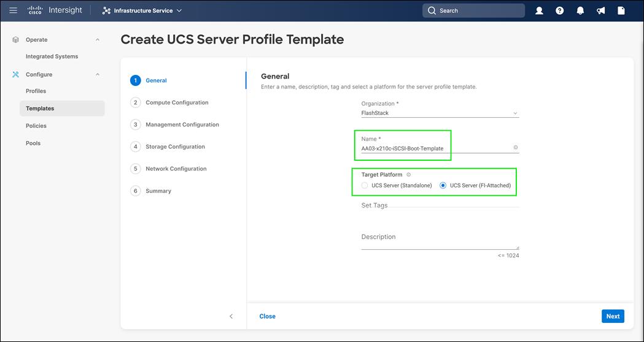Image resolution: width=644 pixels, height=342 pixels.
Task: Open the requests document icon
Action: pos(621,11)
